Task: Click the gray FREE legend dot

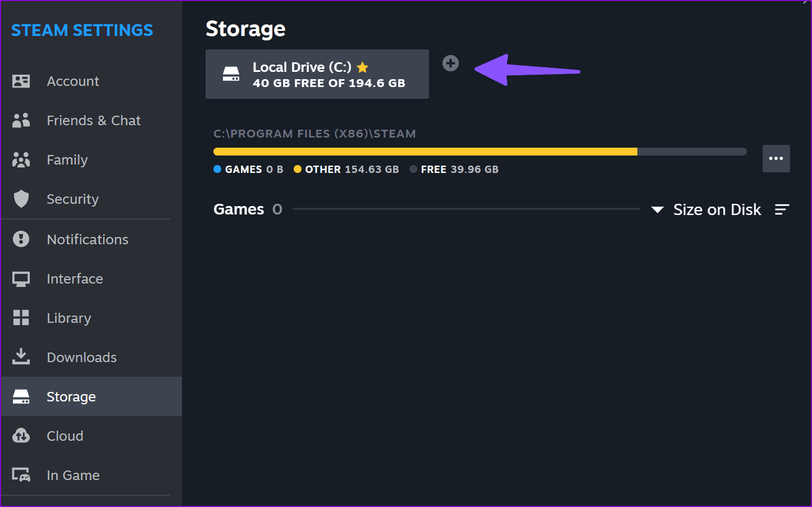Action: click(x=413, y=169)
